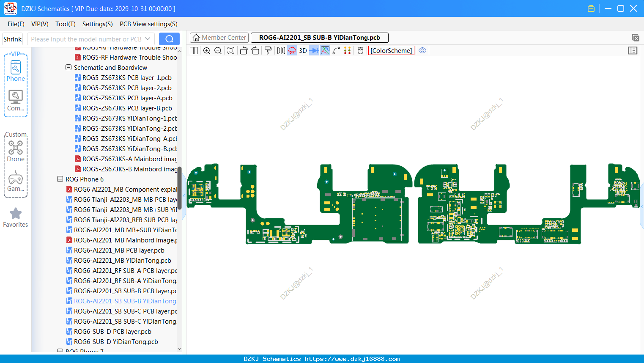Screen dimensions: 644x363
Task: Click the Shrink button
Action: coord(13,39)
